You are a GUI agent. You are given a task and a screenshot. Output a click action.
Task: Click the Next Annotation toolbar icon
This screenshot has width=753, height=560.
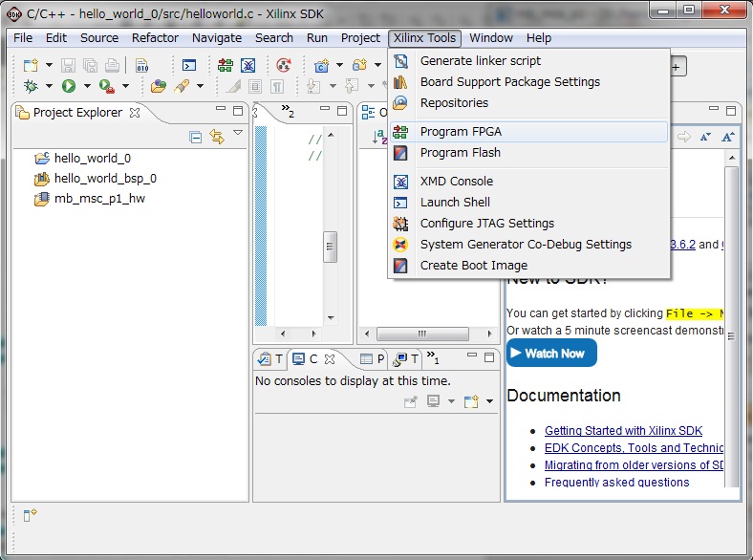pos(313,86)
